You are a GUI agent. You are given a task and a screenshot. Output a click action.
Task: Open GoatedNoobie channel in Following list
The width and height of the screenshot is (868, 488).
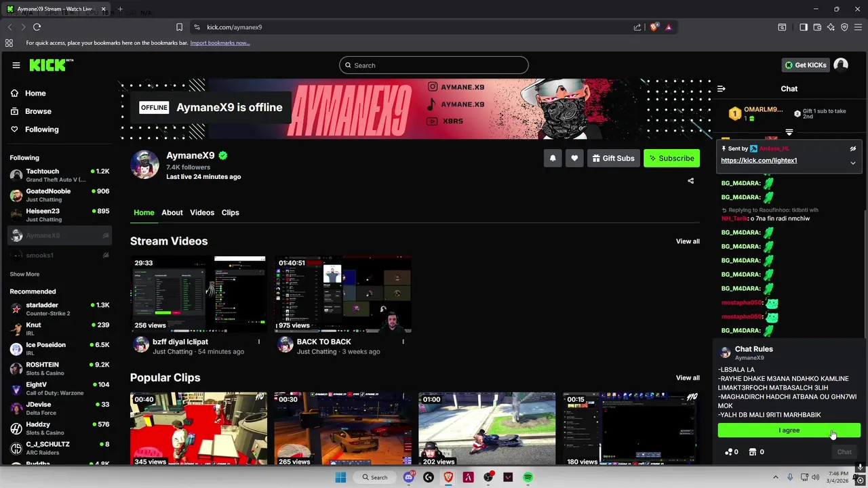coord(60,195)
